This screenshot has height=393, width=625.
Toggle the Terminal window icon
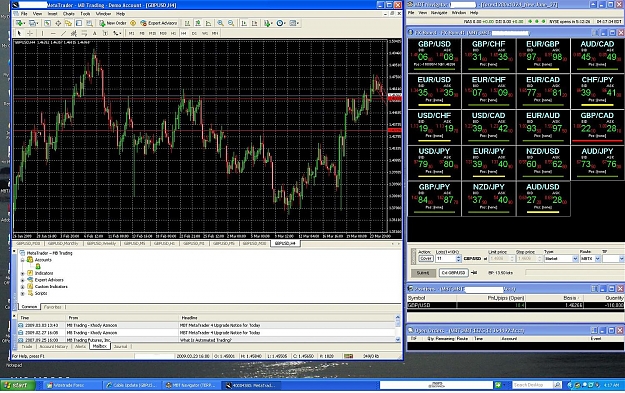[79, 23]
